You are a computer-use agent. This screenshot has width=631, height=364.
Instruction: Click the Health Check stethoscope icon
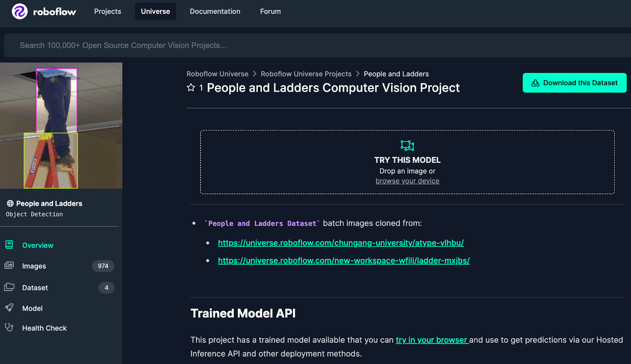click(x=9, y=327)
